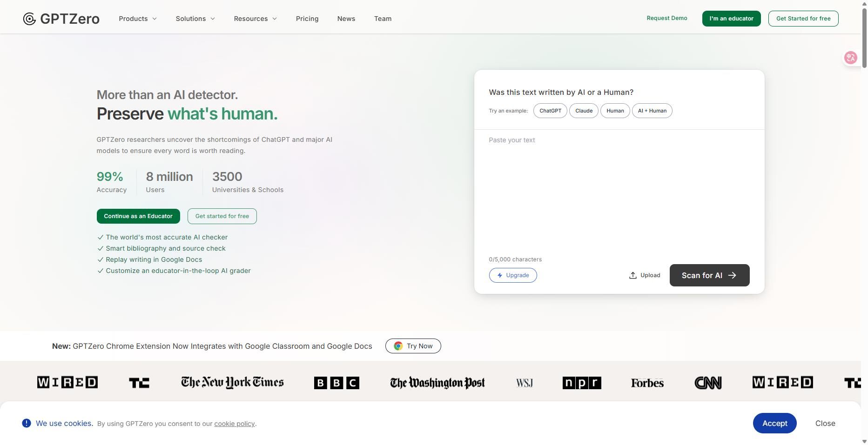Click the NPR logo
868x445 pixels.
(x=582, y=383)
